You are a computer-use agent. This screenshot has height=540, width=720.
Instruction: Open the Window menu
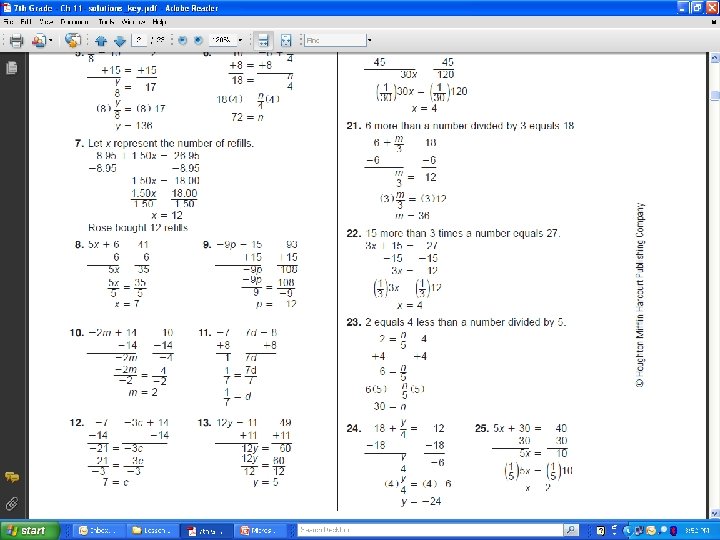[x=134, y=22]
